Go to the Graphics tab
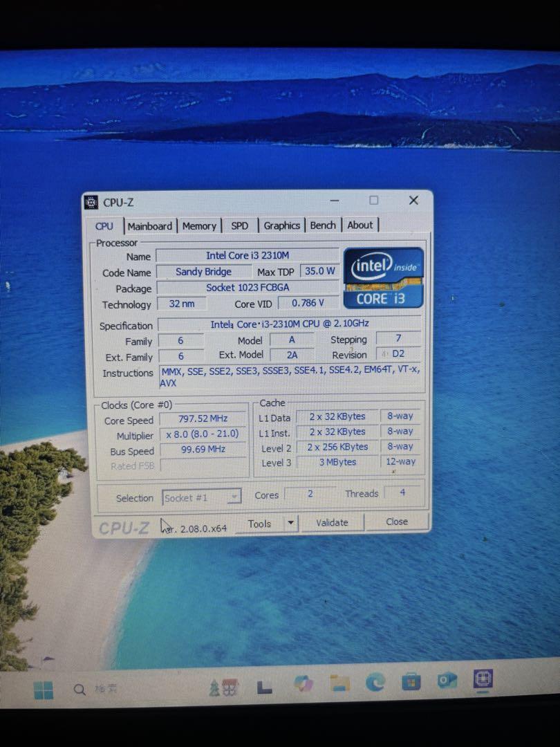Image resolution: width=560 pixels, height=747 pixels. (282, 225)
